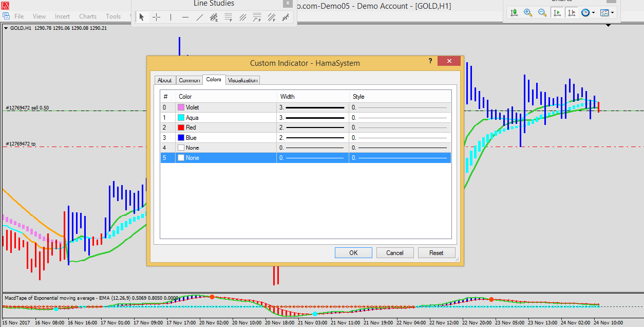Open the periodicity clock dropdown arrow
The width and height of the screenshot is (644, 327).
pos(594,13)
